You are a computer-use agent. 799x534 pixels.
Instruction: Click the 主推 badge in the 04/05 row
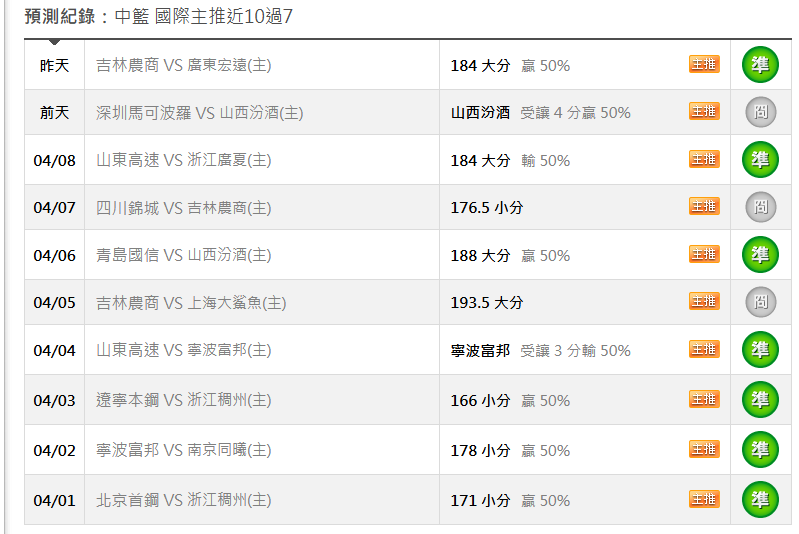coord(704,301)
